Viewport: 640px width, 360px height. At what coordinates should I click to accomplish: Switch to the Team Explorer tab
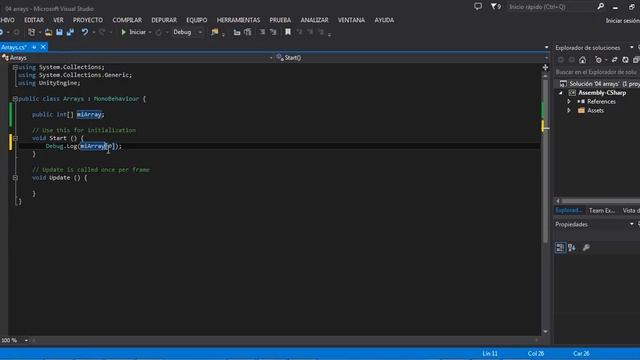(x=602, y=211)
